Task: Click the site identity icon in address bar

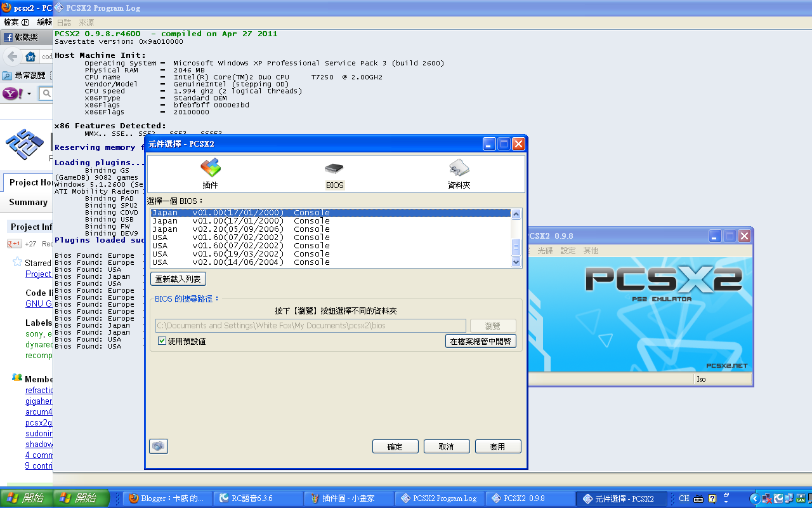Action: click(30, 57)
